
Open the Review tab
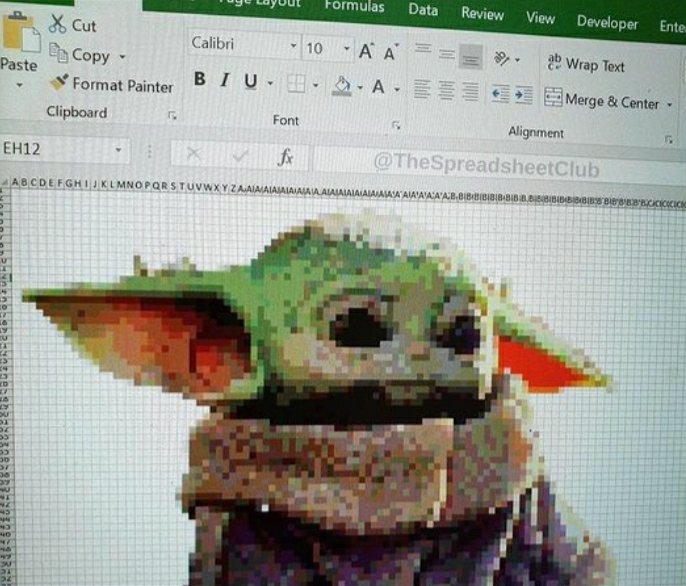pos(483,14)
